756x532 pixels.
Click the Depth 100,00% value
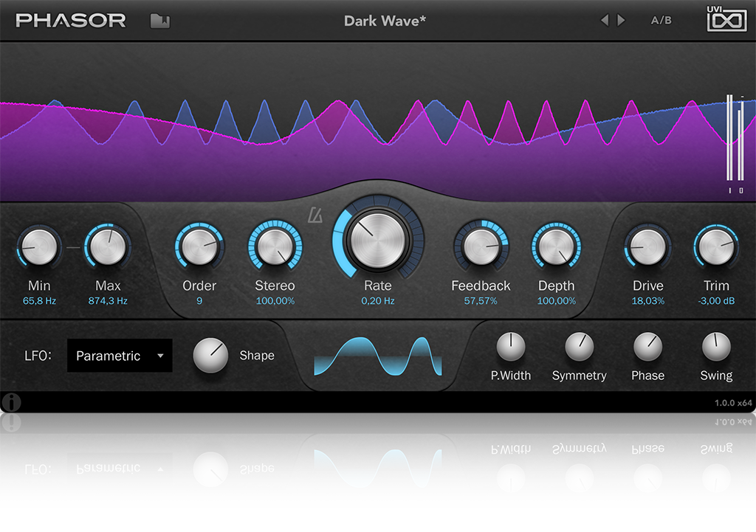(557, 301)
